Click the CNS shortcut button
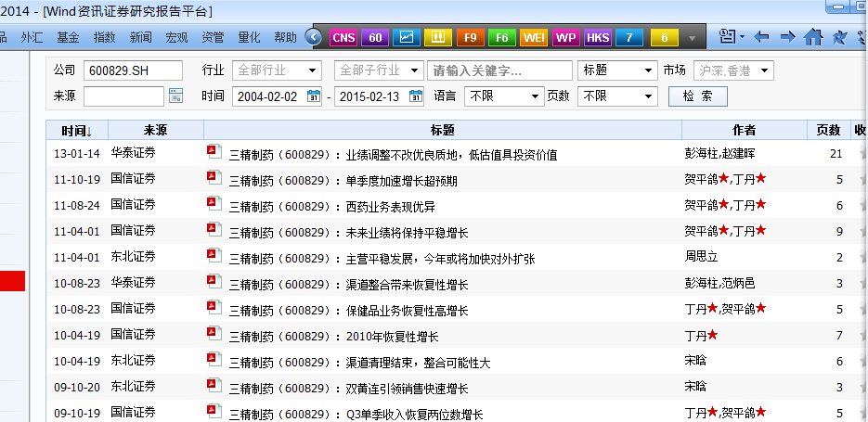 343,37
